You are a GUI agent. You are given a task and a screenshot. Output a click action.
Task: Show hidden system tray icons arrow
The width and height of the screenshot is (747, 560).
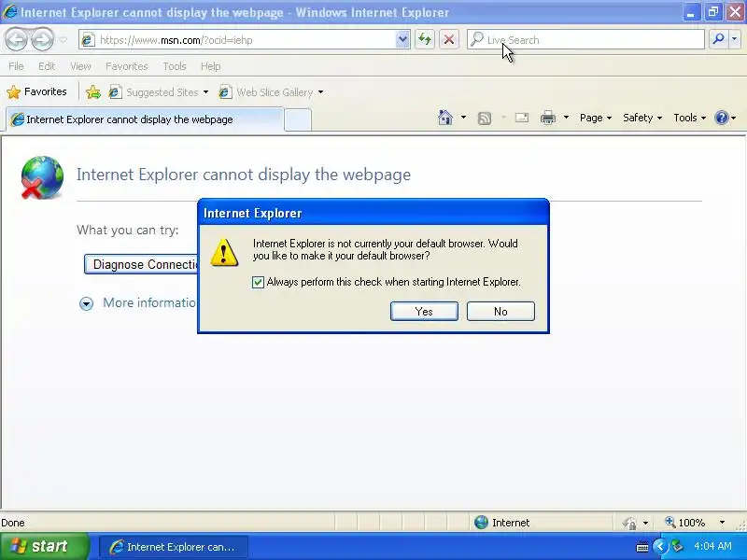660,546
